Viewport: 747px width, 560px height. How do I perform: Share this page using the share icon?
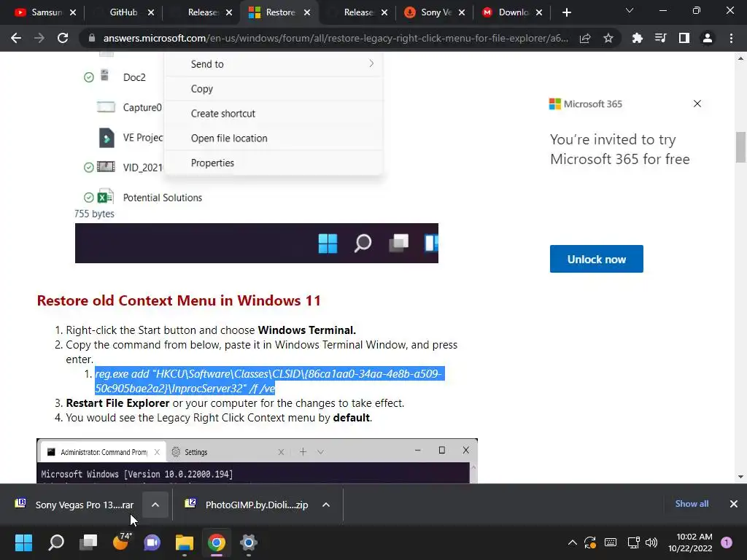tap(585, 38)
